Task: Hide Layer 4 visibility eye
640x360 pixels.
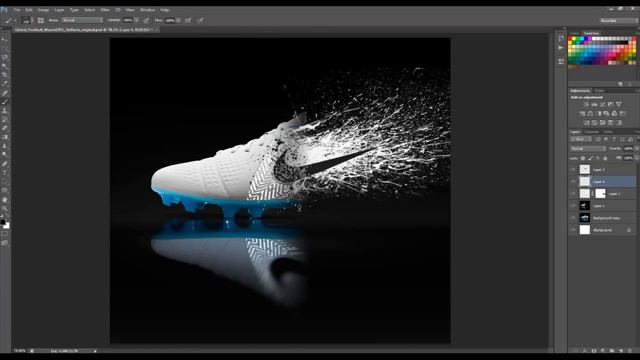Action: [573, 181]
